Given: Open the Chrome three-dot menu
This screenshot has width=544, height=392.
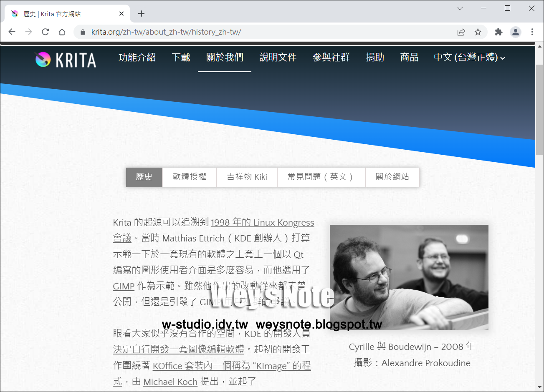Looking at the screenshot, I should coord(532,32).
